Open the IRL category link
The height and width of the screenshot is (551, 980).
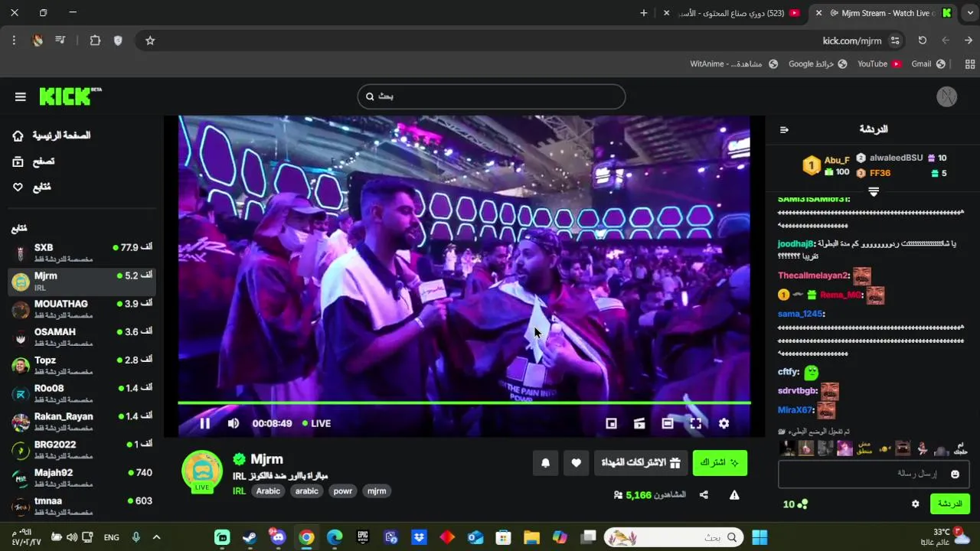(x=239, y=491)
